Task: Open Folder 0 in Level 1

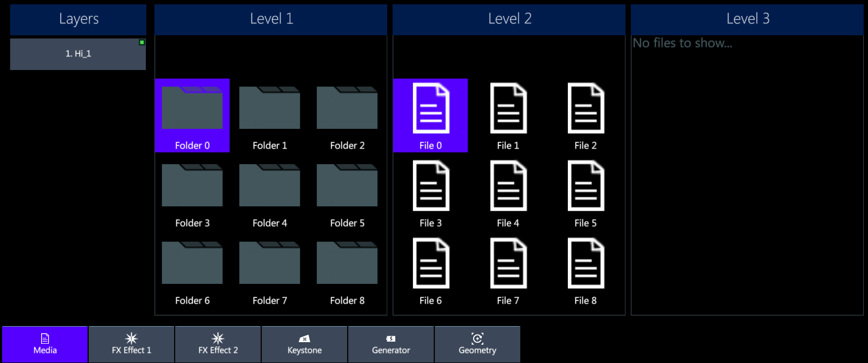Action: [192, 115]
